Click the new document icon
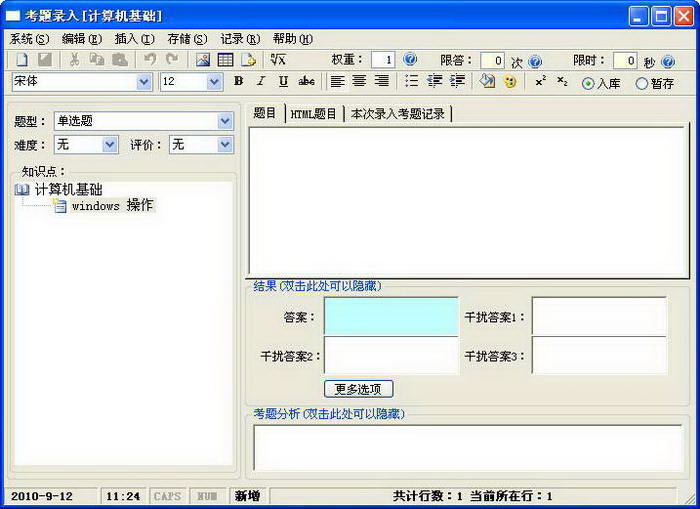The image size is (700, 509). pos(22,59)
